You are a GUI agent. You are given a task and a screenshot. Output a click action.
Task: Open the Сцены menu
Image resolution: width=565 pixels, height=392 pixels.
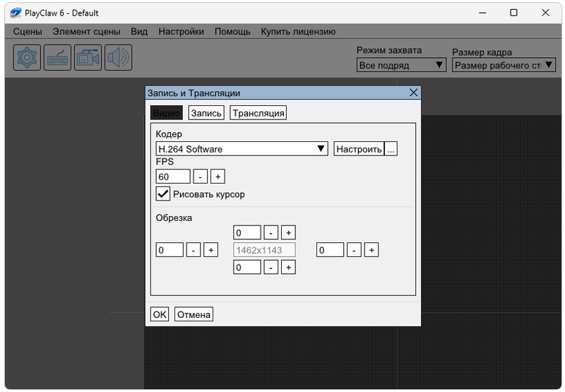click(x=28, y=32)
